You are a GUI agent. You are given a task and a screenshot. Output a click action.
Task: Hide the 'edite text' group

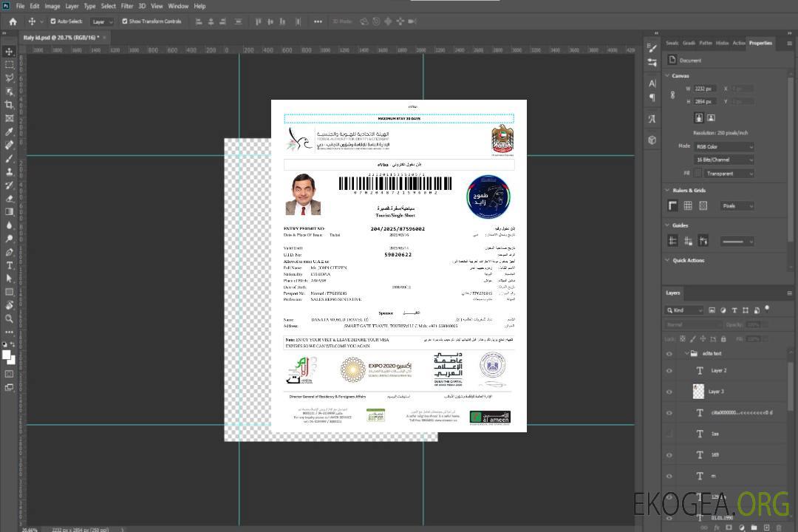[x=669, y=354]
